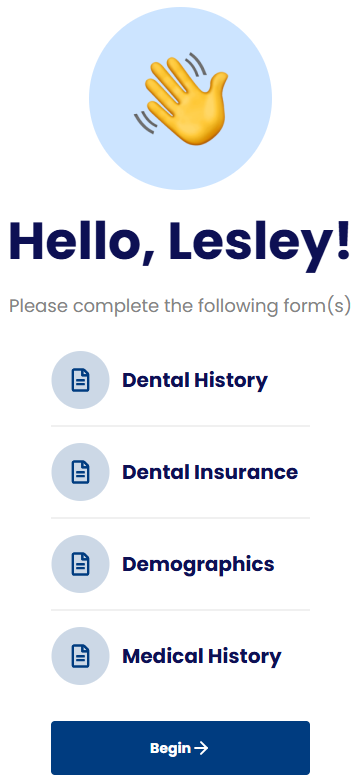This screenshot has width=360, height=778.
Task: Click divider between Dental Insurance and Demographics
Action: pyautogui.click(x=180, y=518)
